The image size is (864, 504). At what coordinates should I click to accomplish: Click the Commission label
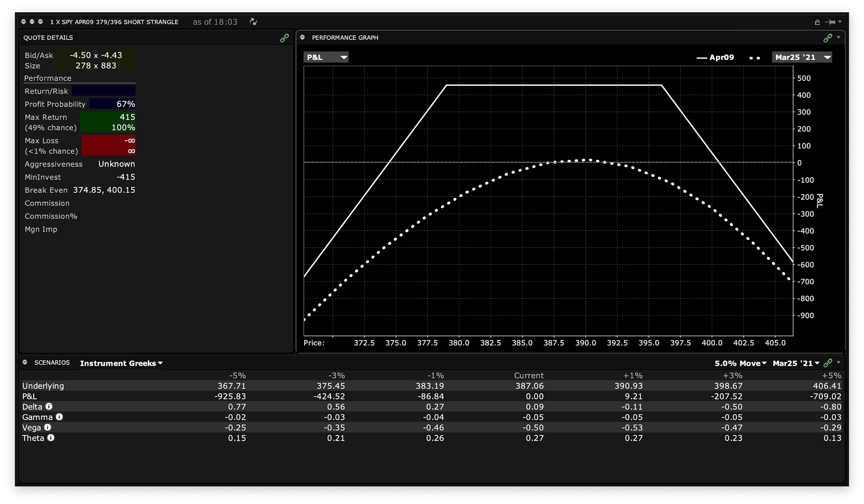[47, 203]
